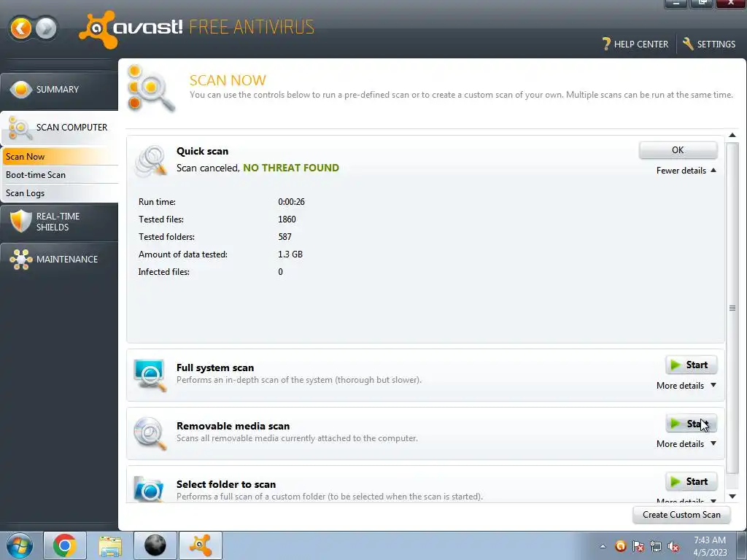Click the Quick scan magnifier icon

coord(151,161)
